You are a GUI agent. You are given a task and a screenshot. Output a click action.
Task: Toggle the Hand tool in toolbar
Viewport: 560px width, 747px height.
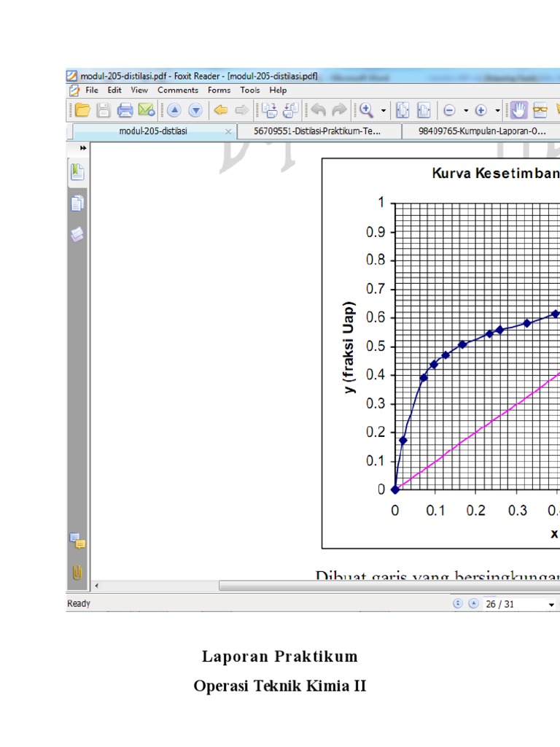point(518,110)
